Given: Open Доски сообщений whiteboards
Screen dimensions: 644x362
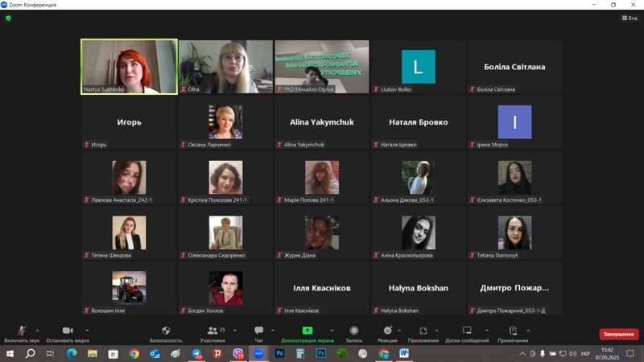Looking at the screenshot, I should tap(467, 331).
